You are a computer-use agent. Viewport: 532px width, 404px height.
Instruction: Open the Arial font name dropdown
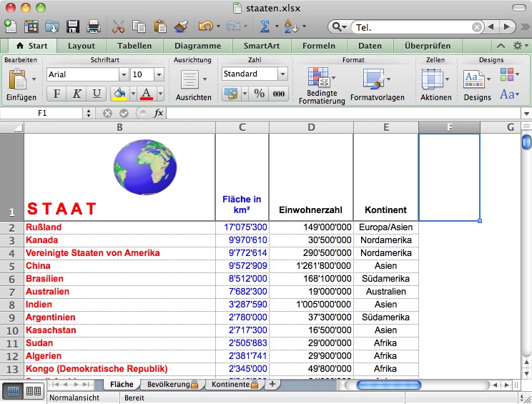[x=124, y=74]
